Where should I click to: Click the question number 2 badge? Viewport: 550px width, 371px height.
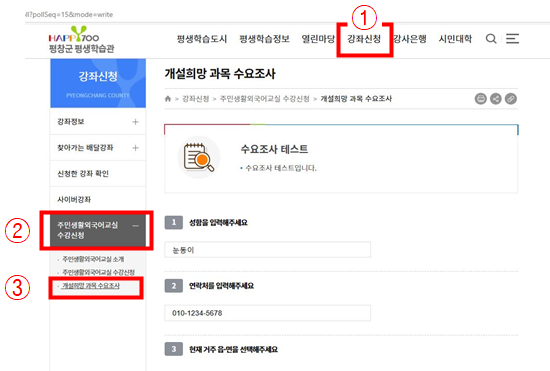coord(174,286)
